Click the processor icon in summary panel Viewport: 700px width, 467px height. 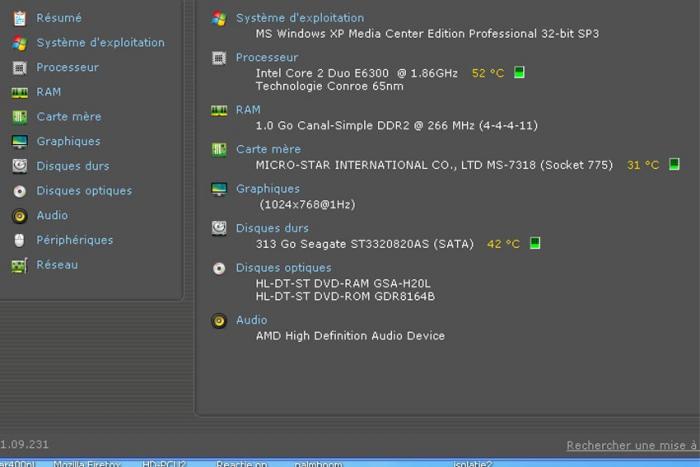click(219, 58)
